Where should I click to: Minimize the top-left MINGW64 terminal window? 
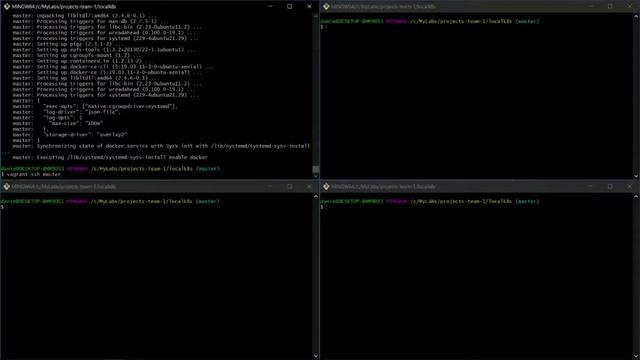[x=270, y=7]
